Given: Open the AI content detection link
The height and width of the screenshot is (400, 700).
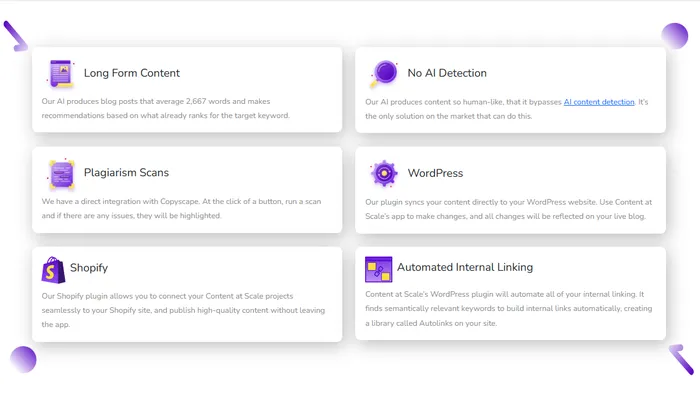Looking at the screenshot, I should 599,102.
